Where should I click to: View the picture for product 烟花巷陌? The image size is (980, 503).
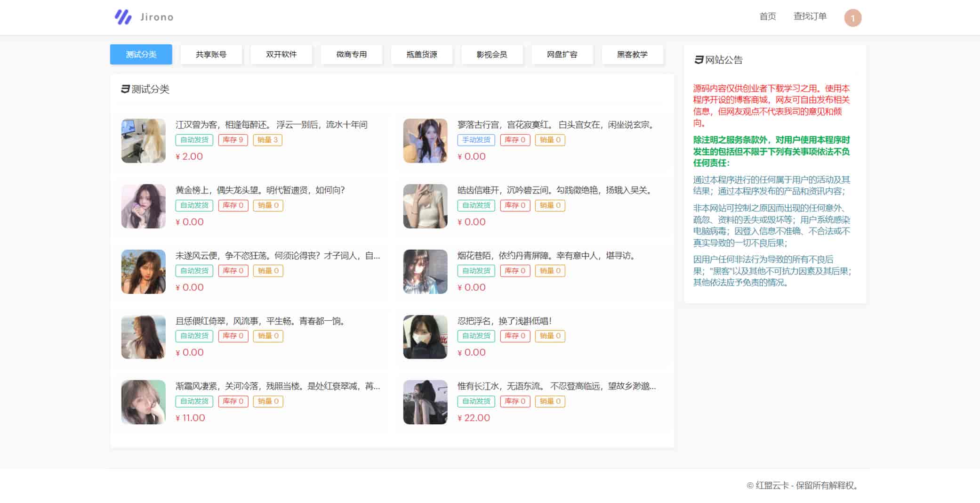(x=426, y=272)
